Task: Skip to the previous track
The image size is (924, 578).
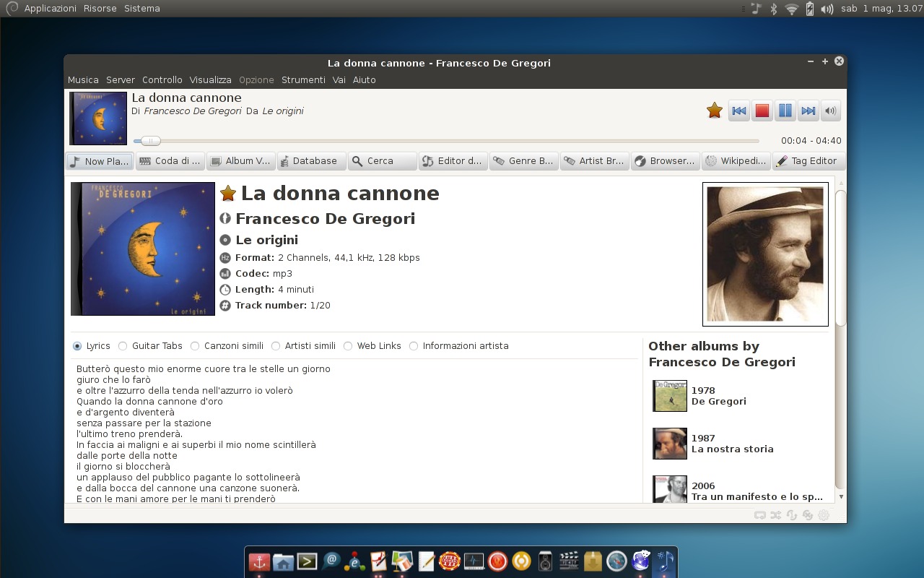Action: 738,111
